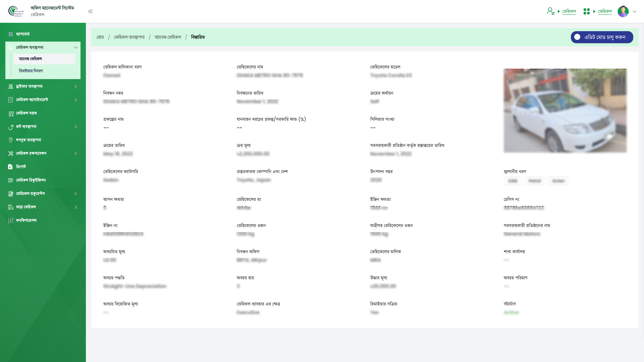Click the রিপোর্ট file icon
Viewport: 644px width, 362px height.
(10, 167)
